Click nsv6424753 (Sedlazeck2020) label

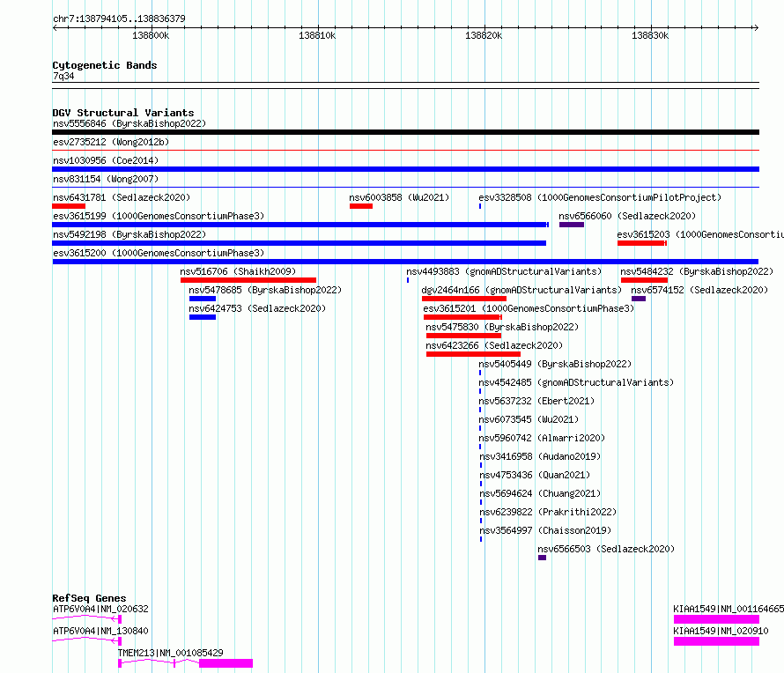[257, 308]
